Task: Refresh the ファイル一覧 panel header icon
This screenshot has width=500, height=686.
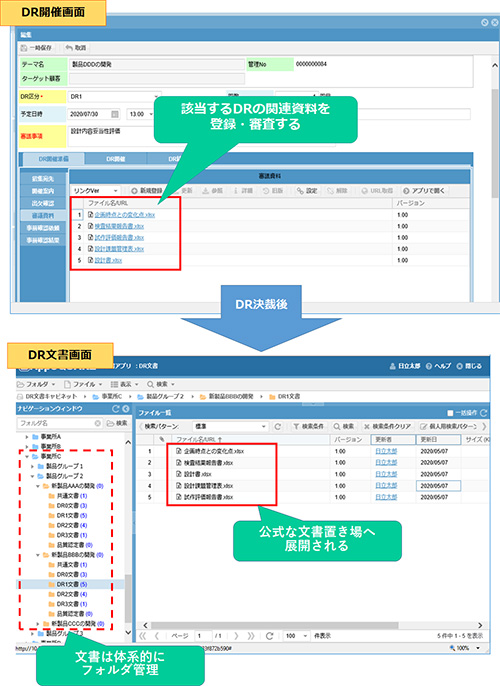Action: pos(483,413)
